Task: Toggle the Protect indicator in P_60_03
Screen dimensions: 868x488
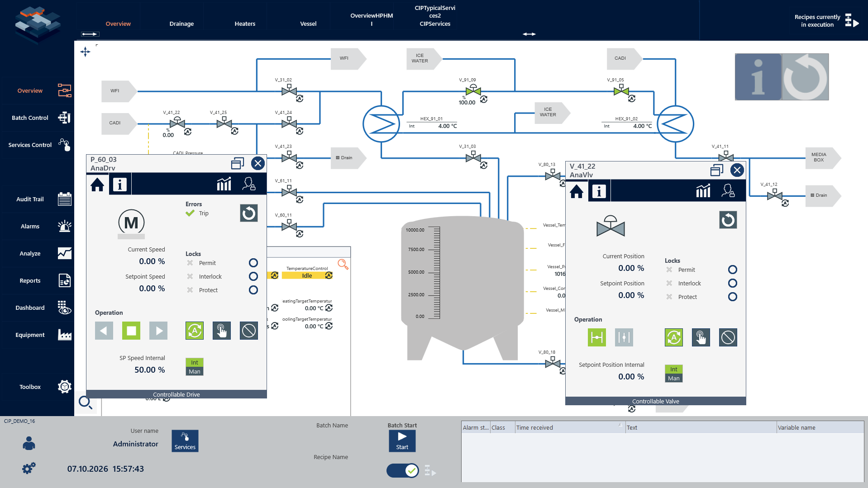Action: (x=253, y=290)
